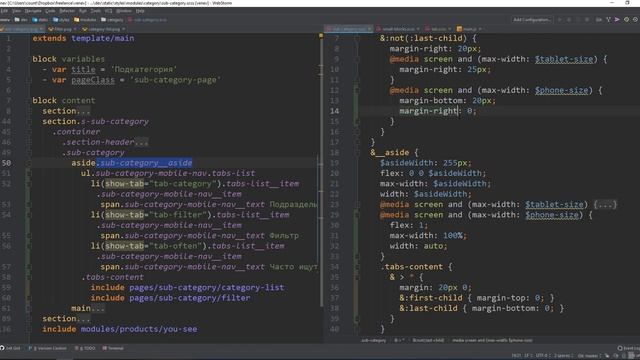Open the Terminal tool window
The image size is (640, 360).
[x=113, y=348]
